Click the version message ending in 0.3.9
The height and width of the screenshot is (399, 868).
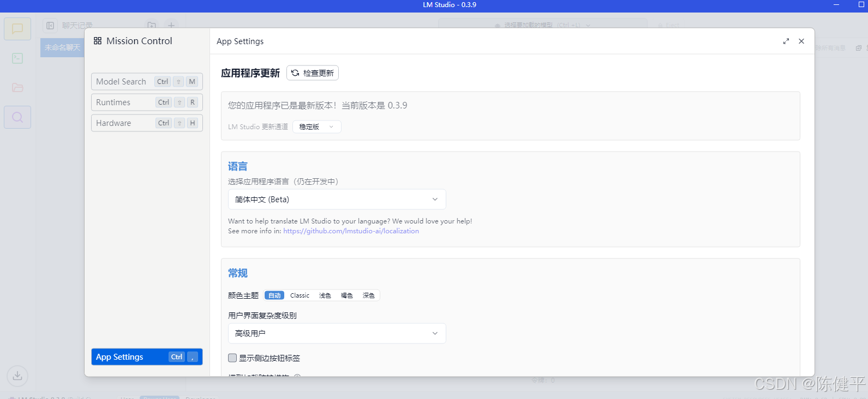click(x=318, y=106)
